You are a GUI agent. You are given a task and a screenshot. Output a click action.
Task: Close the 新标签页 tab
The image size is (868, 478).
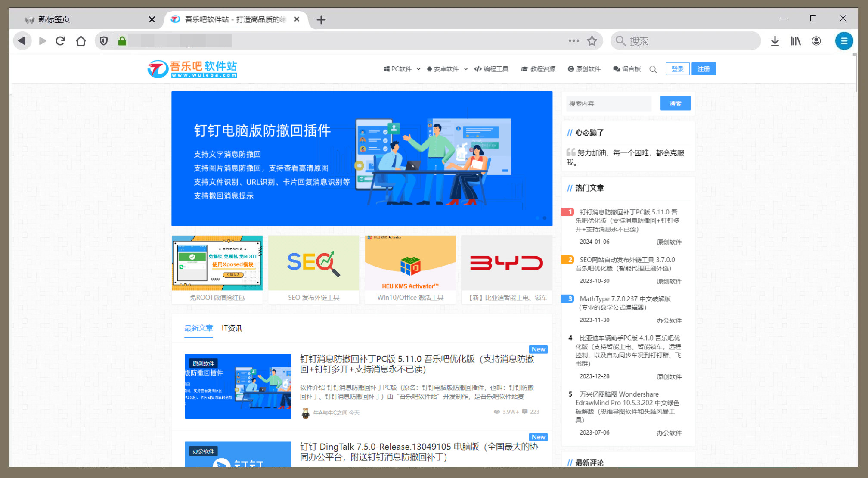pyautogui.click(x=152, y=19)
